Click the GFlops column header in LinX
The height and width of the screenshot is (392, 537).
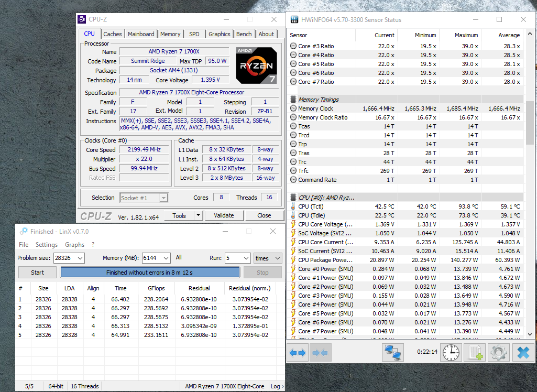click(156, 288)
